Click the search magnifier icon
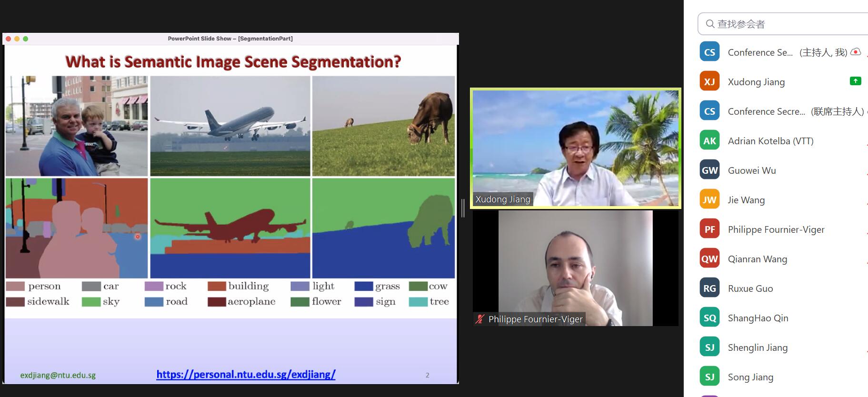 coord(710,24)
